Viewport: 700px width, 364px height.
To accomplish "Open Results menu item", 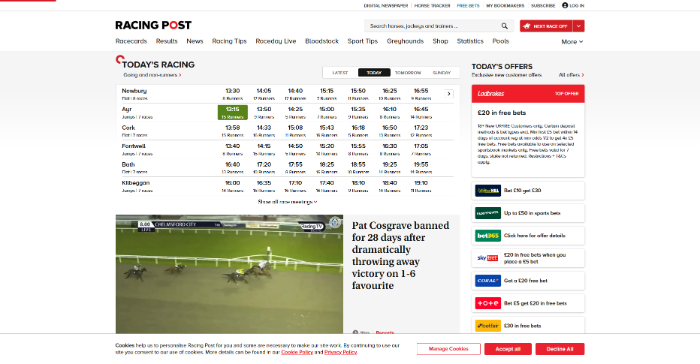I will point(167,41).
